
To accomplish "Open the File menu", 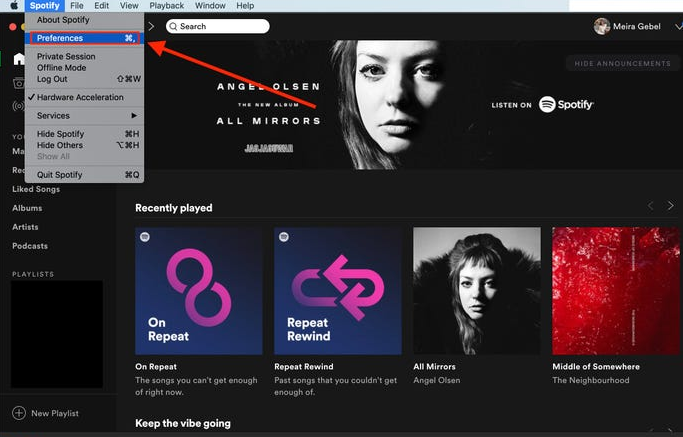I will (77, 6).
